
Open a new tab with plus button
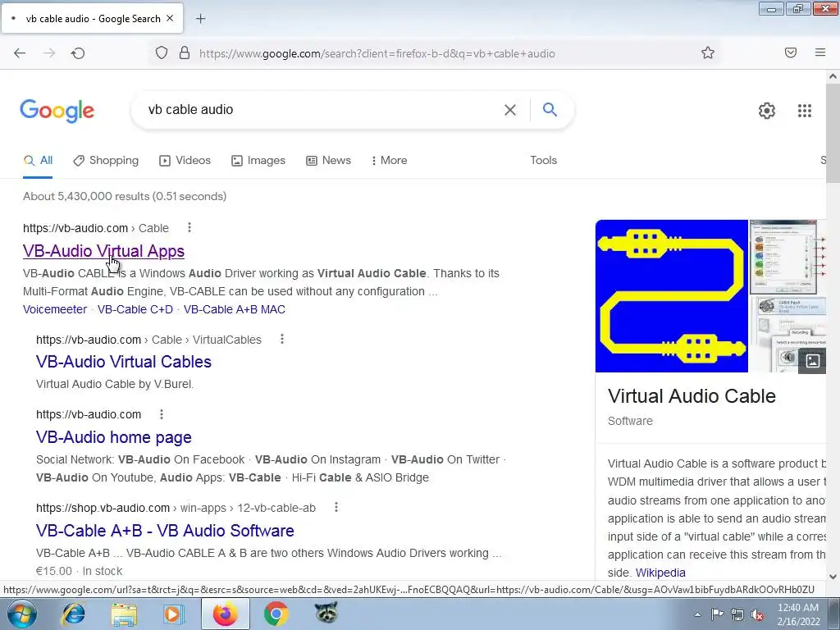pyautogui.click(x=200, y=19)
